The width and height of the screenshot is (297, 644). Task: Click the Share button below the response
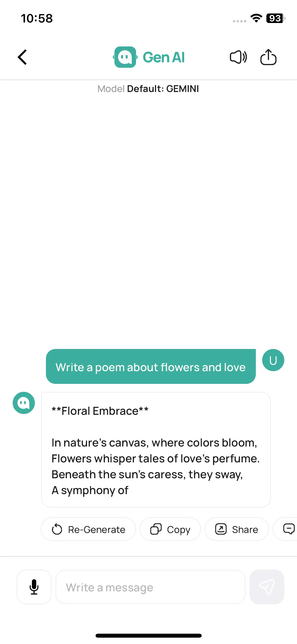click(237, 529)
